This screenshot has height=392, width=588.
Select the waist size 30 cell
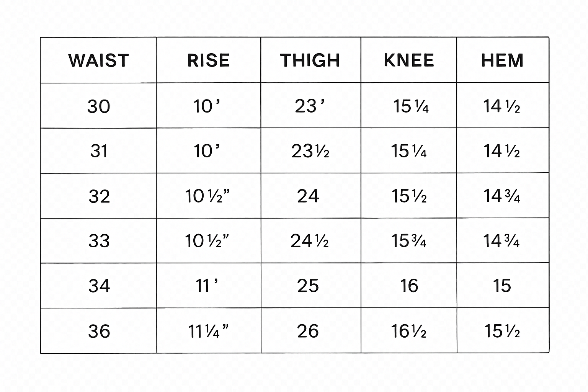click(x=99, y=106)
